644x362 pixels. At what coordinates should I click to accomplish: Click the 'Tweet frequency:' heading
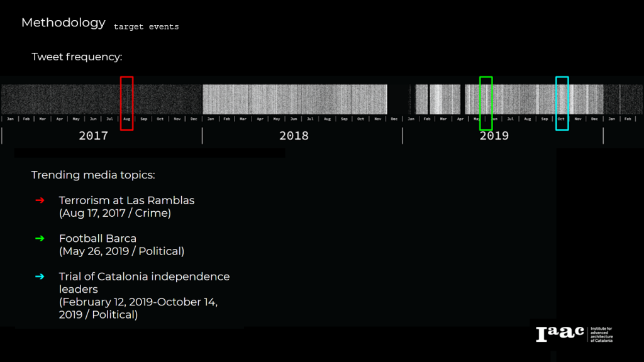77,57
